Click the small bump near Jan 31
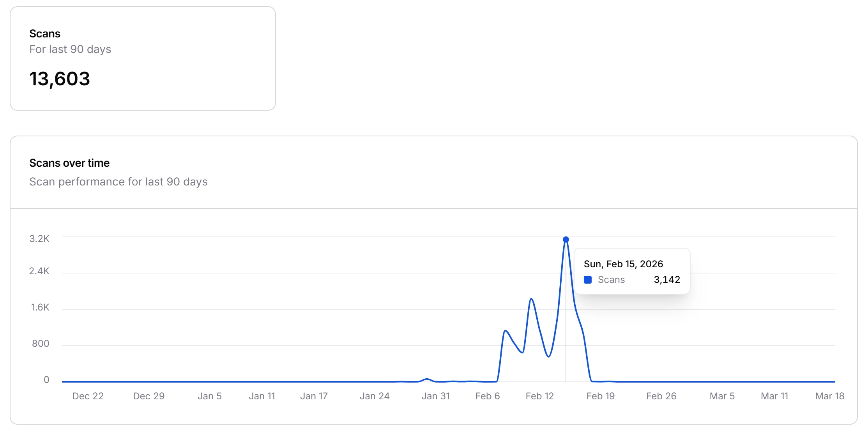868x434 pixels. point(427,379)
